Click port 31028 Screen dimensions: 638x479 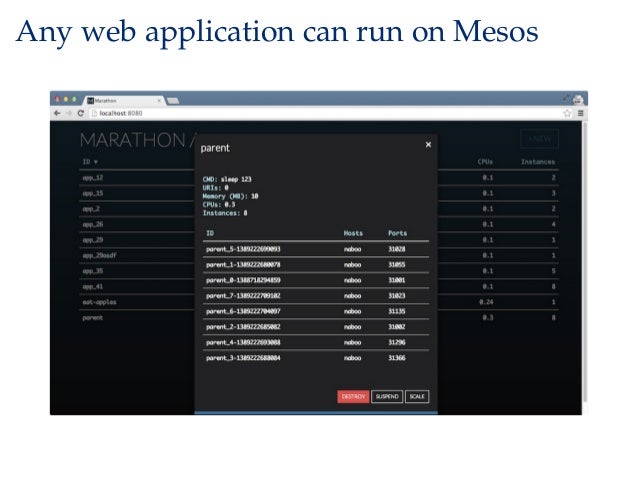(397, 249)
